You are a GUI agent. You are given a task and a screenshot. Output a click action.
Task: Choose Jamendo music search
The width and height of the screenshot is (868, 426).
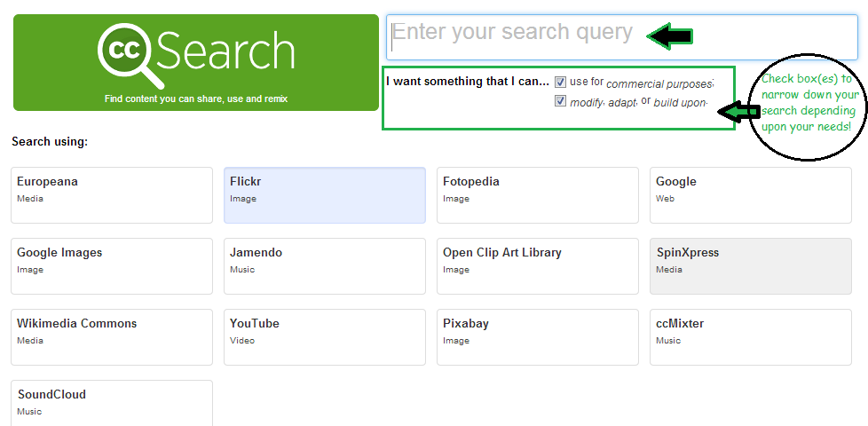pos(325,266)
